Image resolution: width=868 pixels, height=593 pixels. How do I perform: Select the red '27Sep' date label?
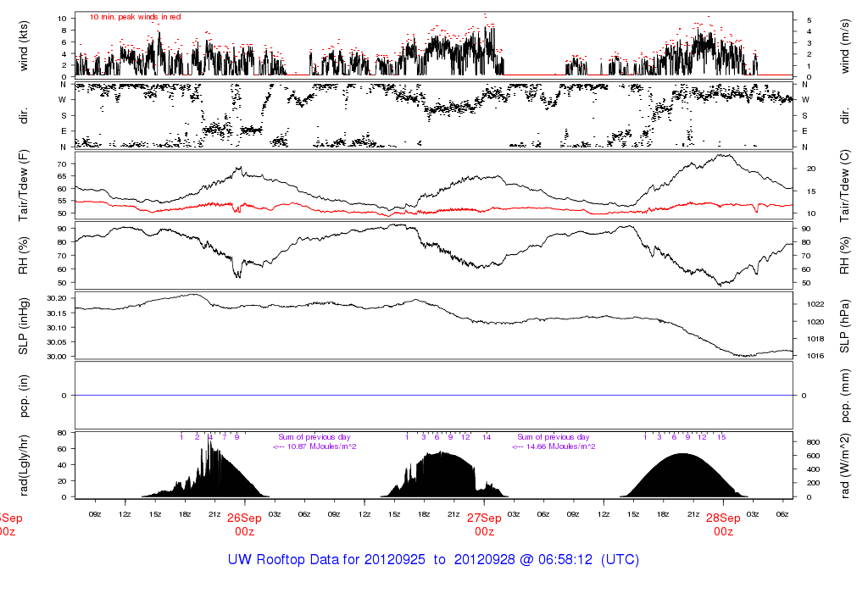(484, 518)
